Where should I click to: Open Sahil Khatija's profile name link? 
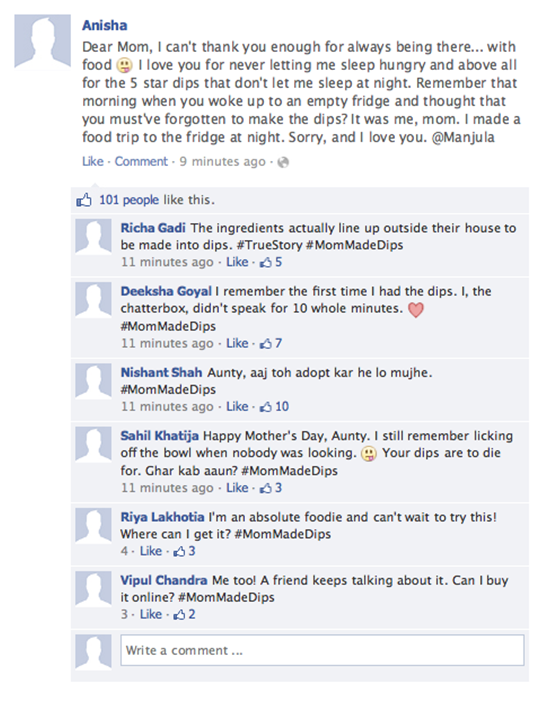point(160,436)
